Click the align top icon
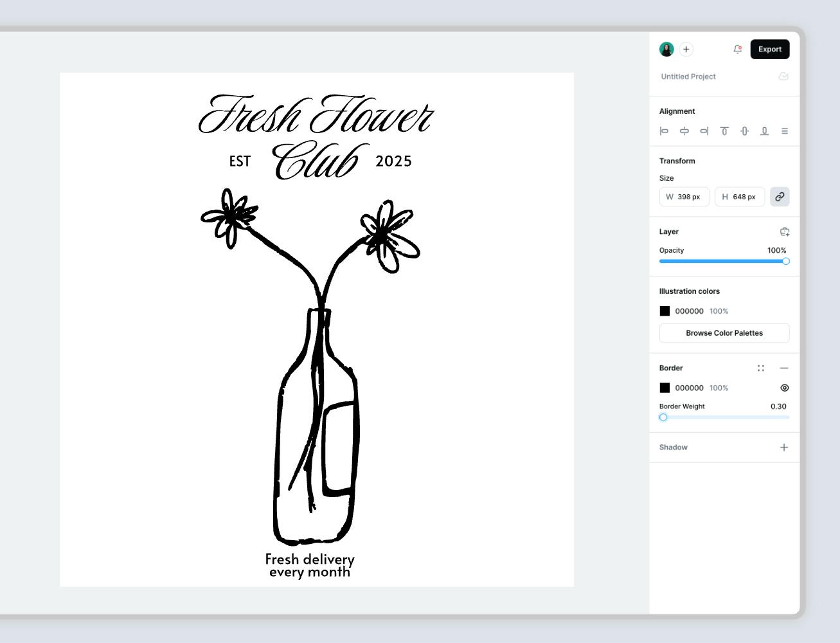This screenshot has width=840, height=643. point(724,131)
